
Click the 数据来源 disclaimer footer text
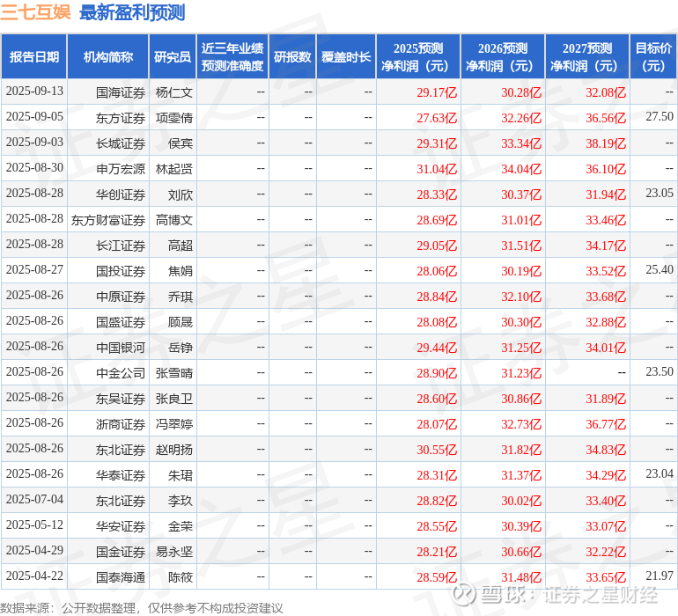coord(142,608)
